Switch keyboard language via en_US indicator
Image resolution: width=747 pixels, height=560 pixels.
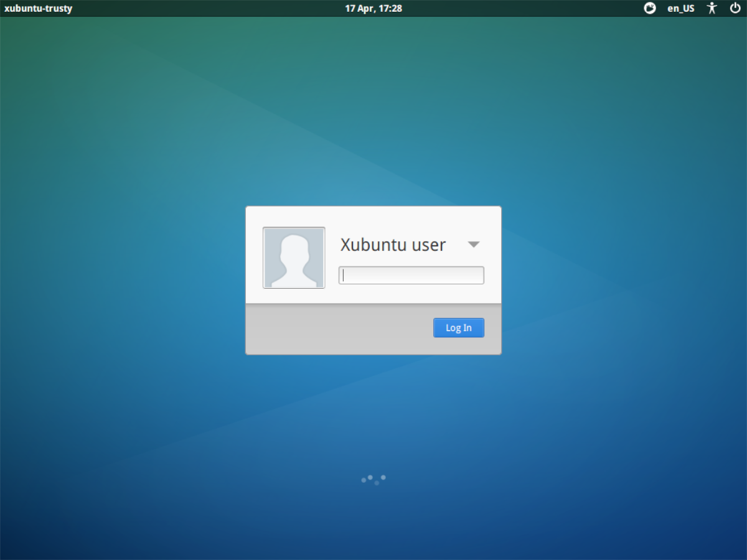coord(681,9)
